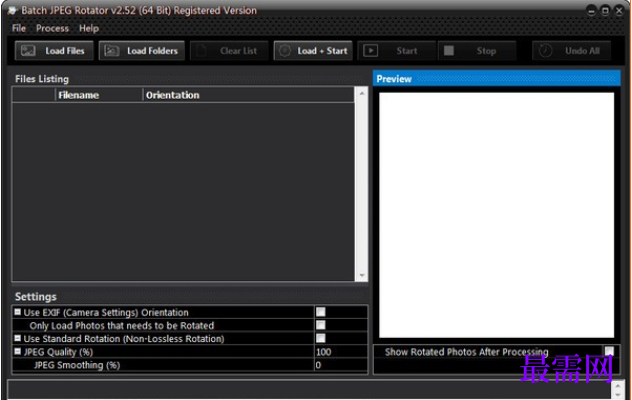Click the JPEG Smoothing value field 0
This screenshot has height=400, width=632.
341,365
